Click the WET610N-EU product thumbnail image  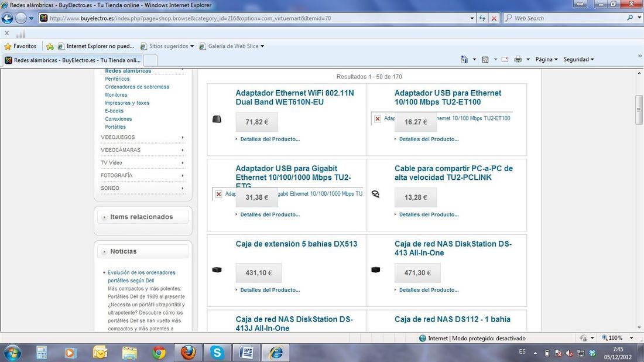[x=217, y=119]
